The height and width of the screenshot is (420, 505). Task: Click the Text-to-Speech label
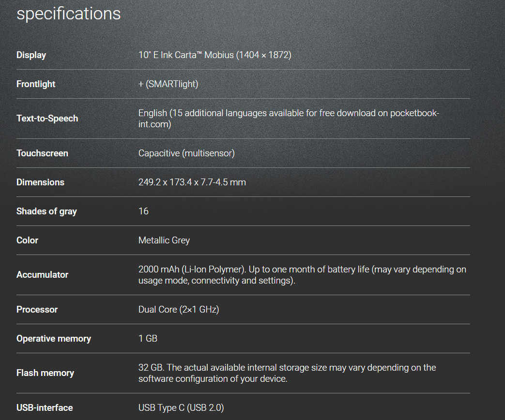[47, 119]
